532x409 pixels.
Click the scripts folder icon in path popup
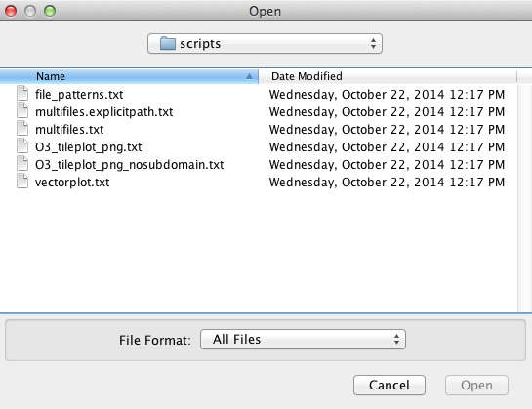click(168, 44)
